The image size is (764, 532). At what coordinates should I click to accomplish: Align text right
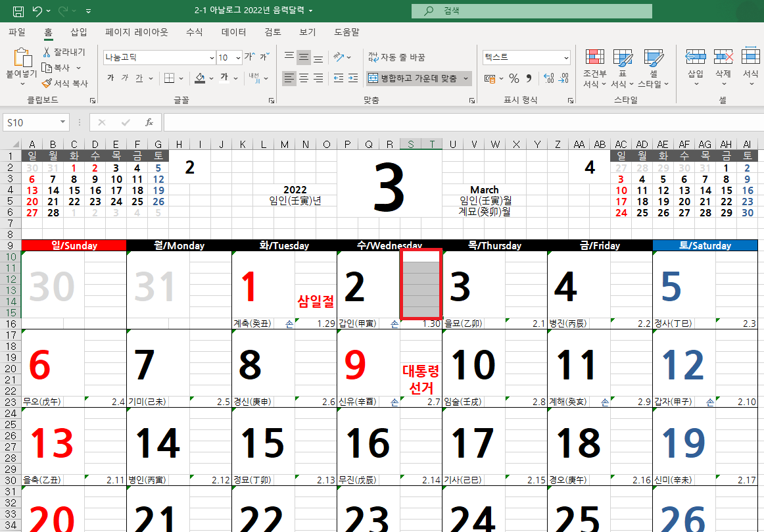point(318,78)
